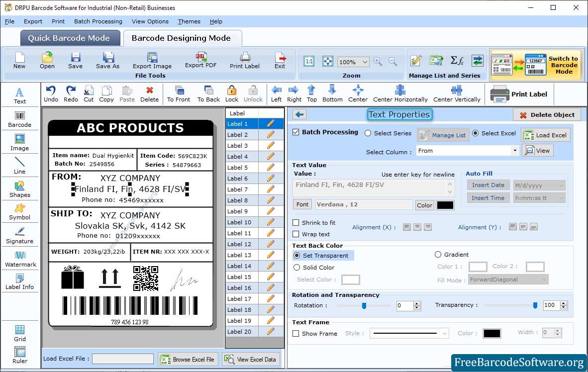Open the View Options menu
This screenshot has width=588, height=372.
tap(150, 21)
